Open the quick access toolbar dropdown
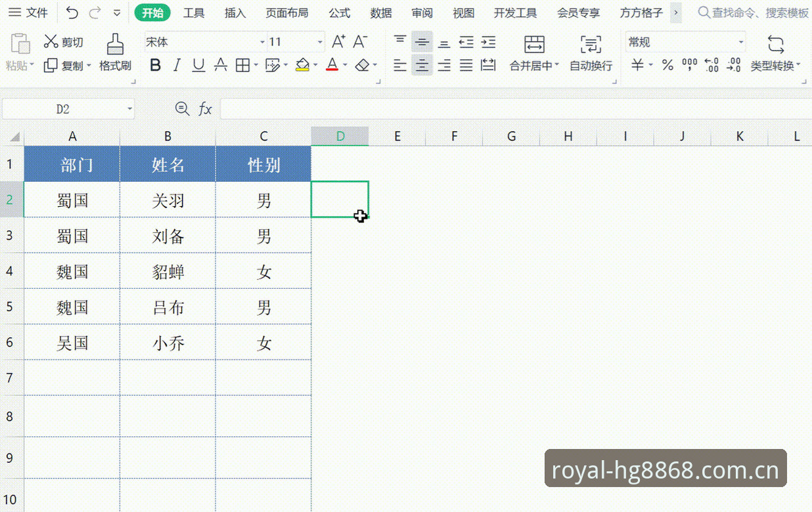 point(117,12)
